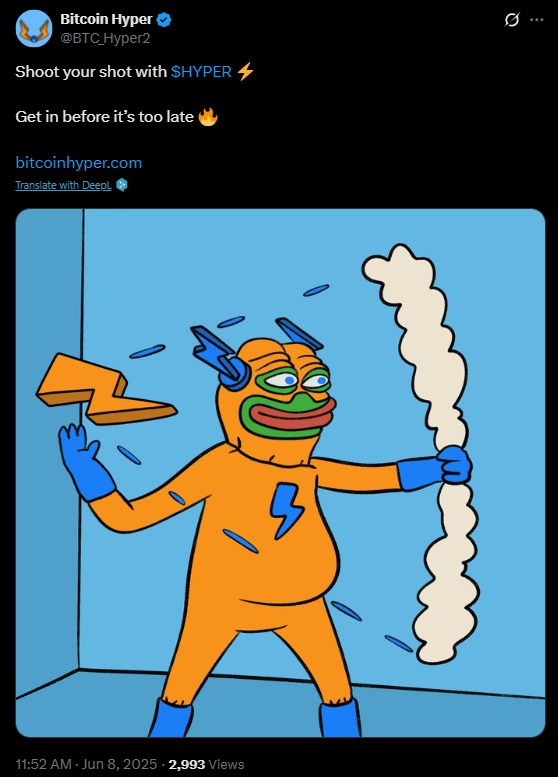The width and height of the screenshot is (558, 777).
Task: Click the DeepL hexagon logo icon
Action: [122, 185]
